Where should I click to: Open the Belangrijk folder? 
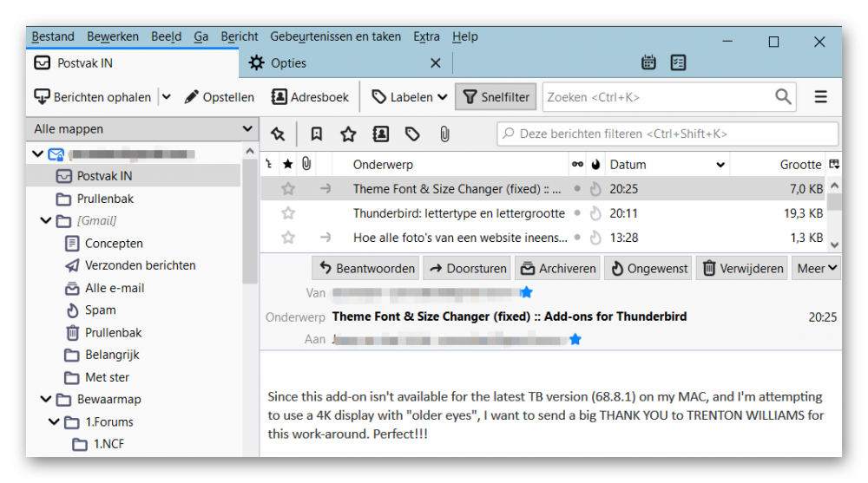pyautogui.click(x=112, y=356)
